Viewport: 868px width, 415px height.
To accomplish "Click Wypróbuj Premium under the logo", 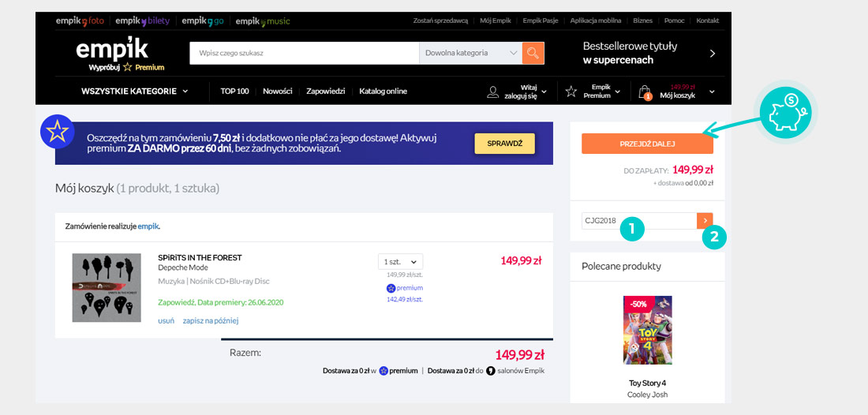I will pyautogui.click(x=126, y=68).
